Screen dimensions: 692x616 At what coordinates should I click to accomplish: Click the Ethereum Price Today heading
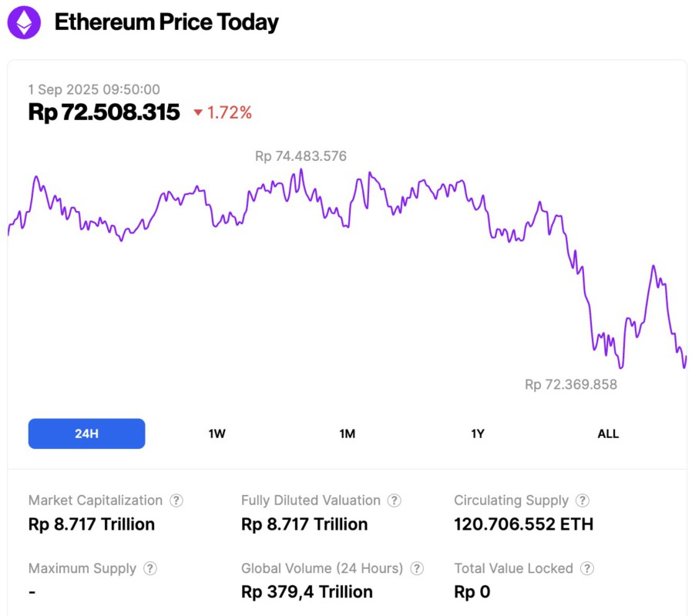coord(165,23)
